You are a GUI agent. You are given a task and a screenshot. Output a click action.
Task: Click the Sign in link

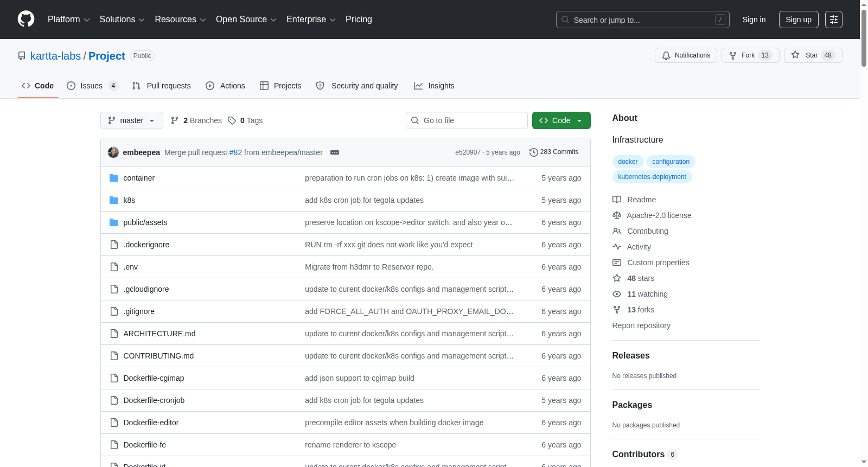click(x=754, y=20)
